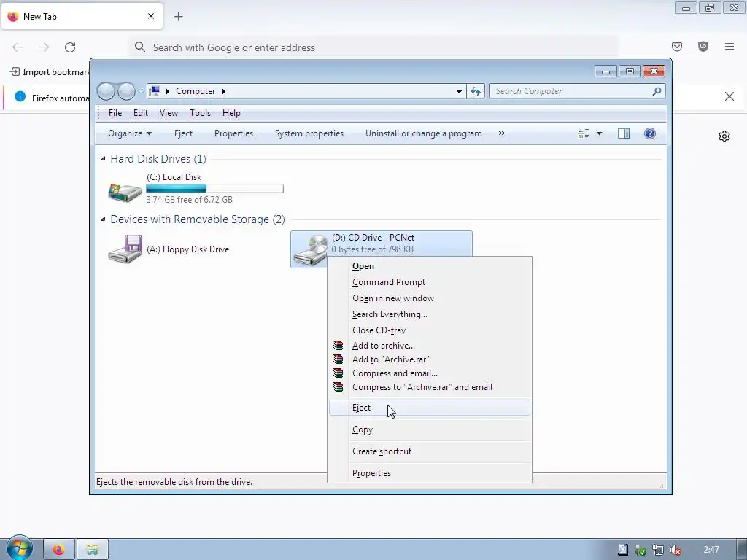Choose Add to "Archive.rar" entry
This screenshot has width=747, height=560.
(x=429, y=359)
